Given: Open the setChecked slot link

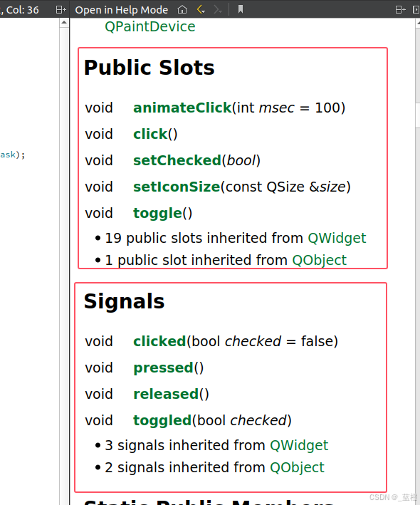Looking at the screenshot, I should pyautogui.click(x=177, y=160).
